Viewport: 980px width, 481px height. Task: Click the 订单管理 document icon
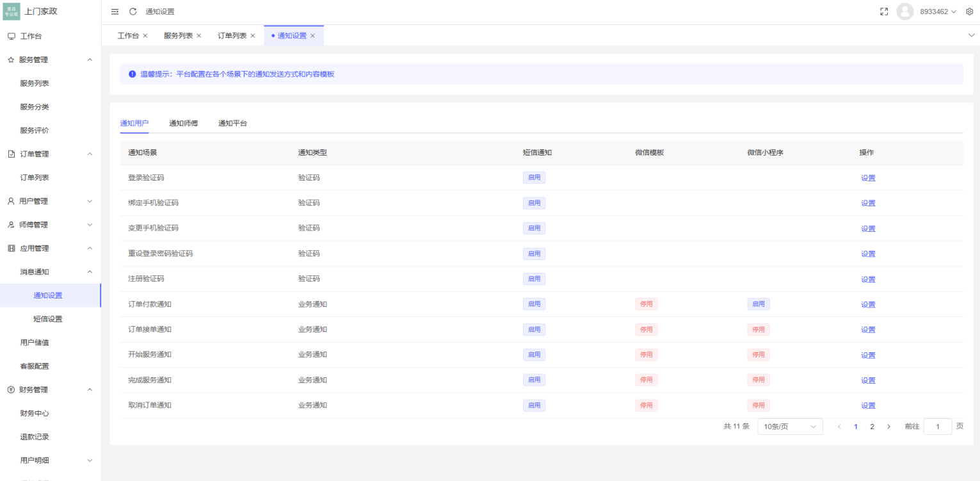click(10, 153)
